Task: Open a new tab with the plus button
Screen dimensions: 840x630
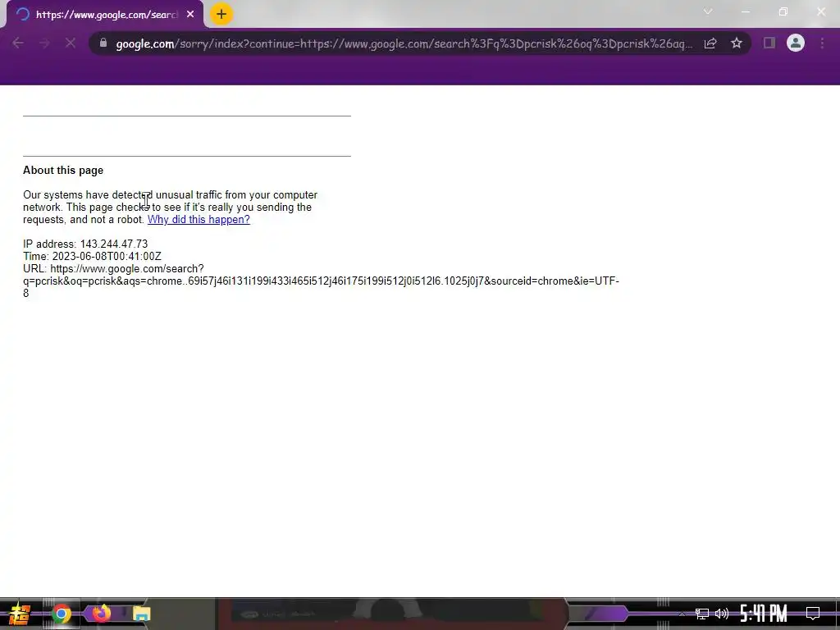Action: (x=221, y=14)
